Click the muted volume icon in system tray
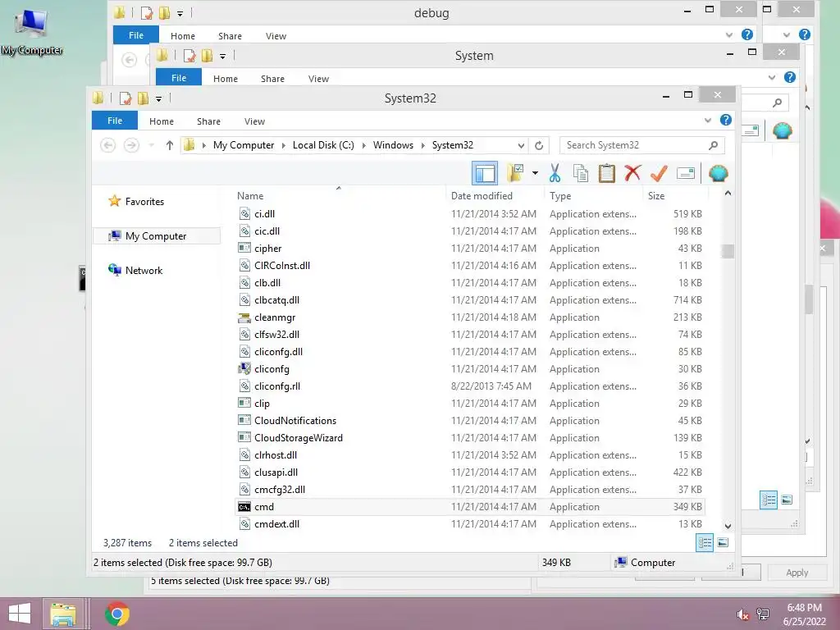This screenshot has height=630, width=840. tap(742, 614)
